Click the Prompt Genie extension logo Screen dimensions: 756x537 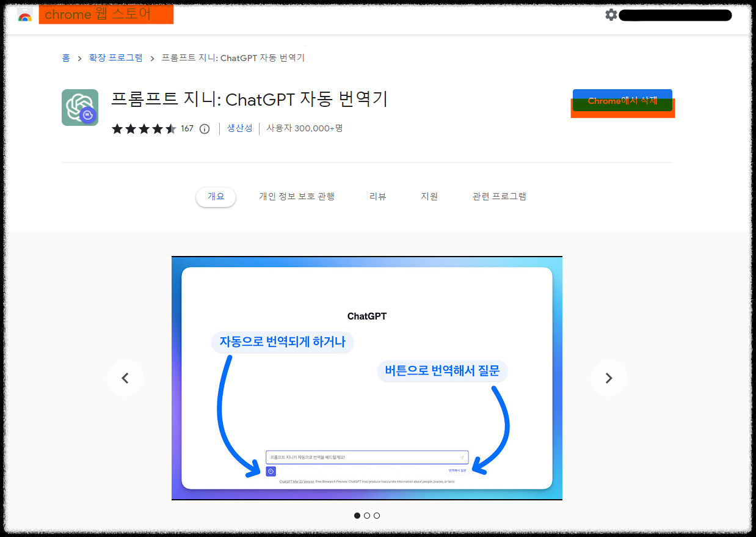[79, 107]
